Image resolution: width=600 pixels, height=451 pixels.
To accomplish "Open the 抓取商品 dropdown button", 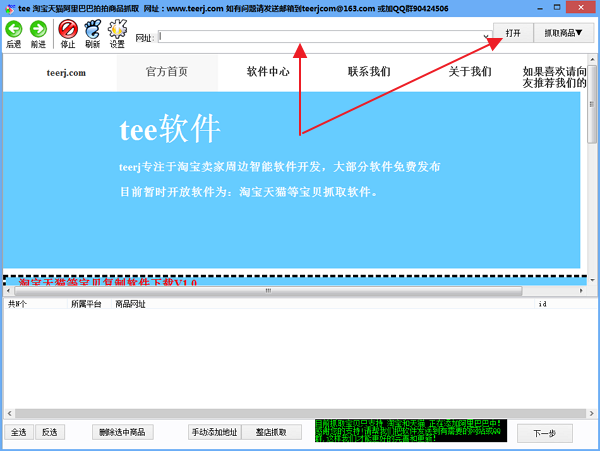I will tap(563, 33).
